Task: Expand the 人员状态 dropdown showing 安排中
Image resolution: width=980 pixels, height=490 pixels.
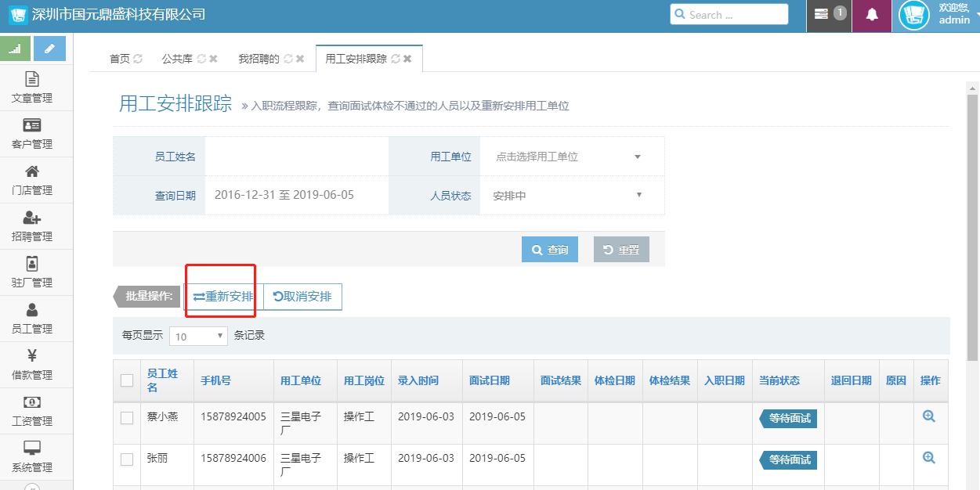Action: coord(570,196)
